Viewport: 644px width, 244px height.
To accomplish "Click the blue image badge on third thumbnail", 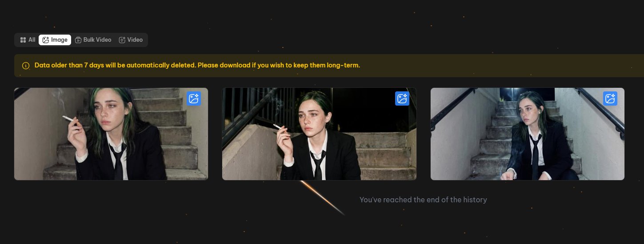I will (x=610, y=98).
